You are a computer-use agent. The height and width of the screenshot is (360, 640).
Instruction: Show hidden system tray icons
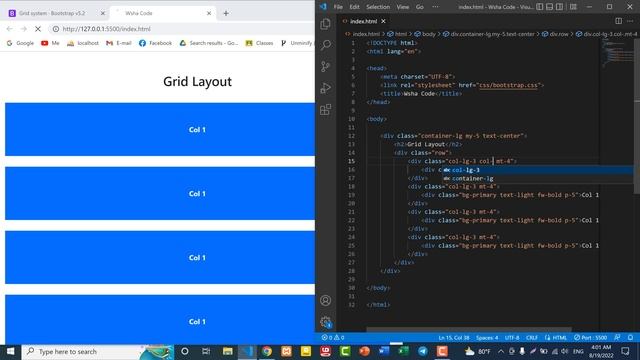pos(501,351)
